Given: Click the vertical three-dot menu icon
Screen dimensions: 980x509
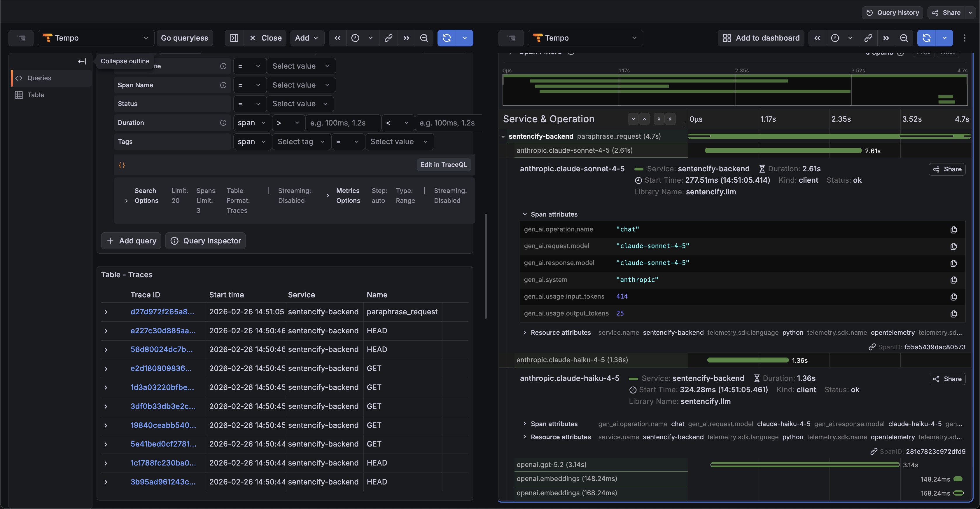Looking at the screenshot, I should (x=964, y=38).
